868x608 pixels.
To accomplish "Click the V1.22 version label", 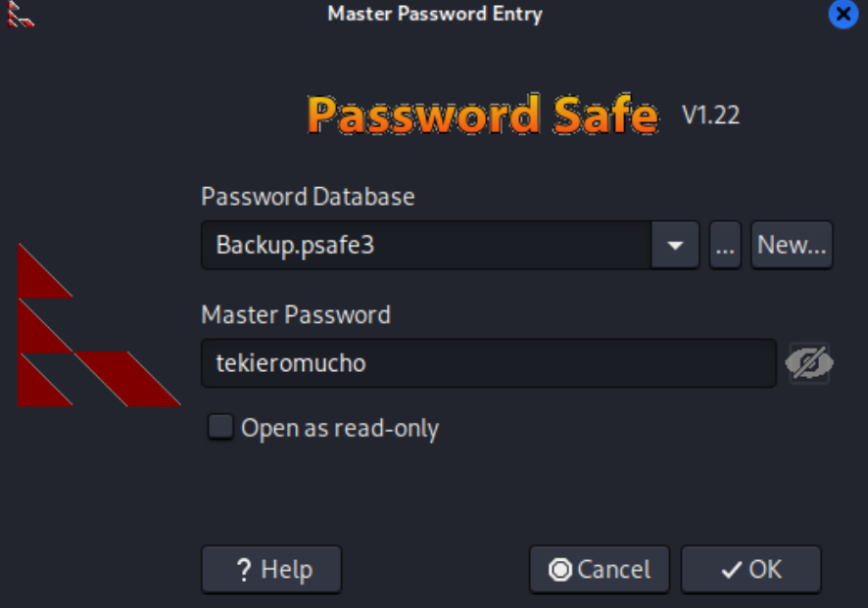I will 710,116.
